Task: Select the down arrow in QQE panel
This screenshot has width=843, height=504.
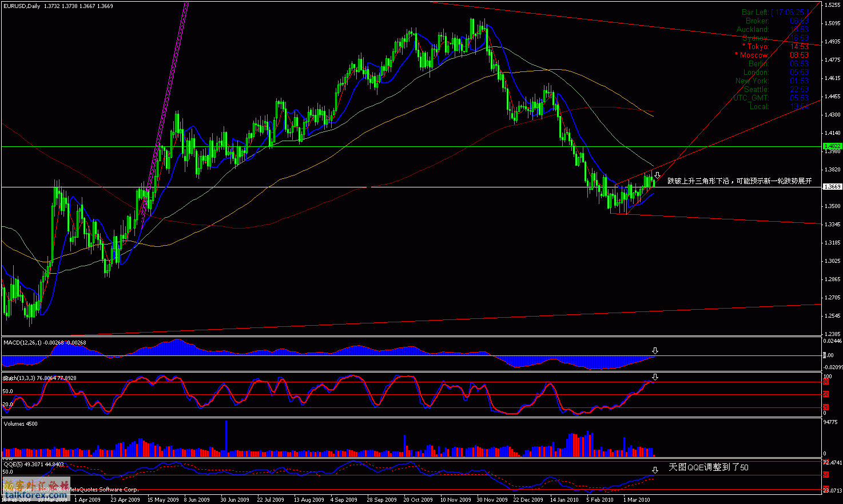Action: tap(655, 470)
